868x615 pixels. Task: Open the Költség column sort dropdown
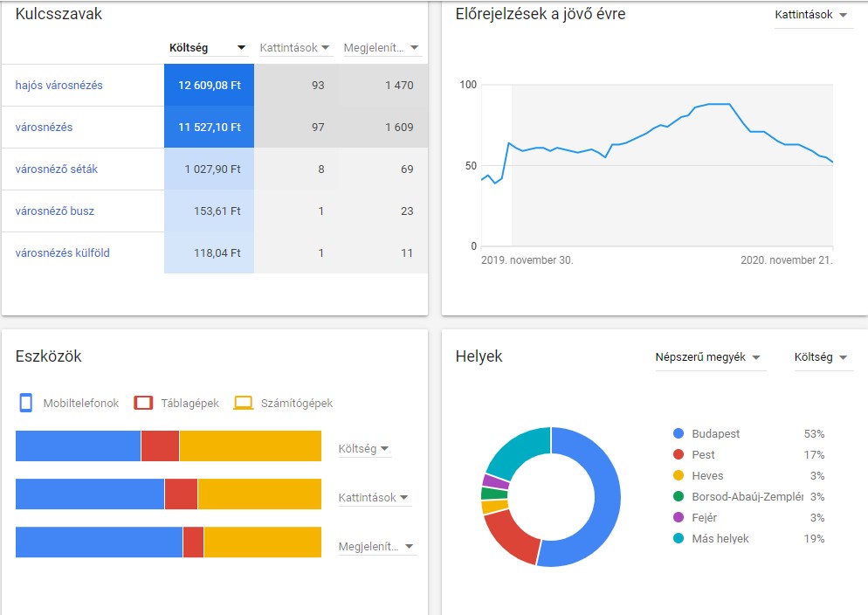[208, 47]
